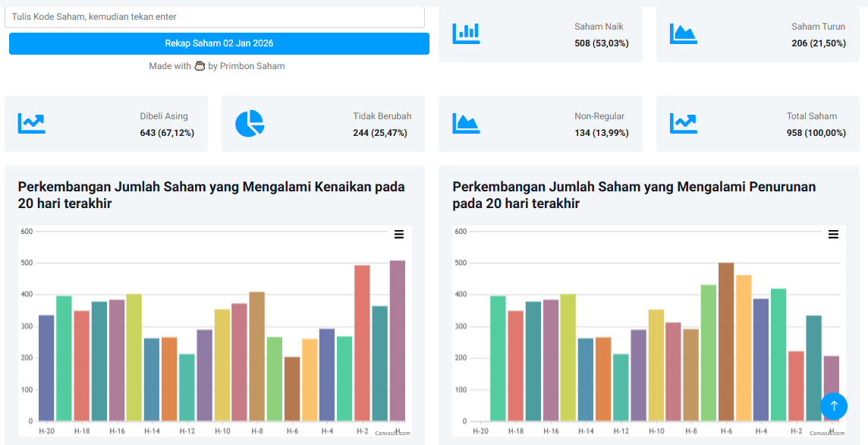Click the value 244 (25,47%)
This screenshot has height=445, width=868.
[380, 133]
